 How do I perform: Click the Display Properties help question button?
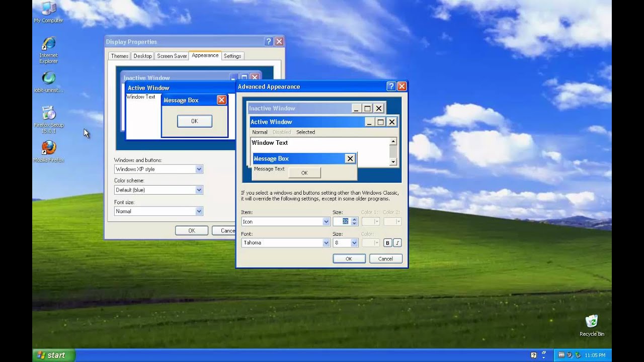[x=269, y=42]
